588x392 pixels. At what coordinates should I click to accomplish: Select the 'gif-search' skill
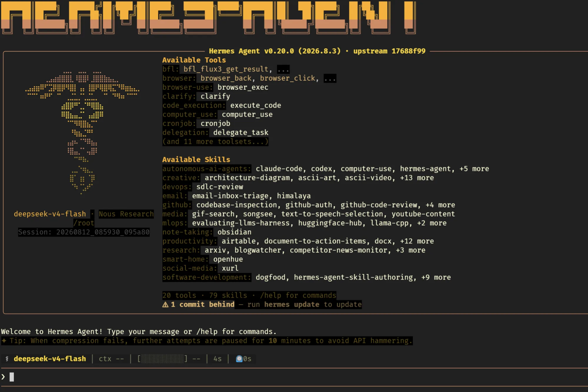tap(213, 214)
